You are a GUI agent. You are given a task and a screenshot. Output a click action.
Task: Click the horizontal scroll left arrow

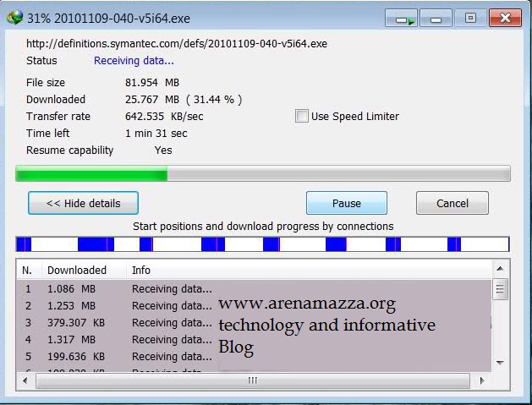click(x=25, y=380)
